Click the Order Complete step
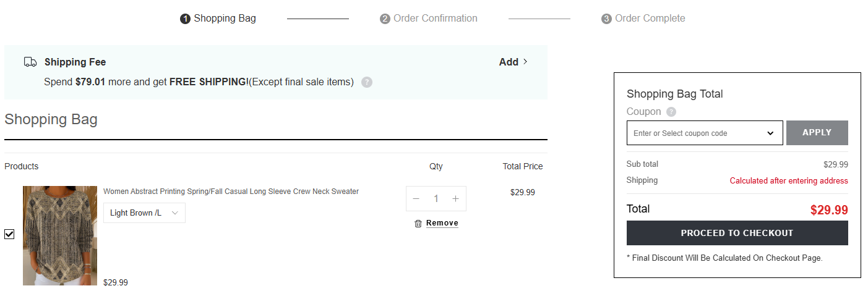 click(x=643, y=19)
